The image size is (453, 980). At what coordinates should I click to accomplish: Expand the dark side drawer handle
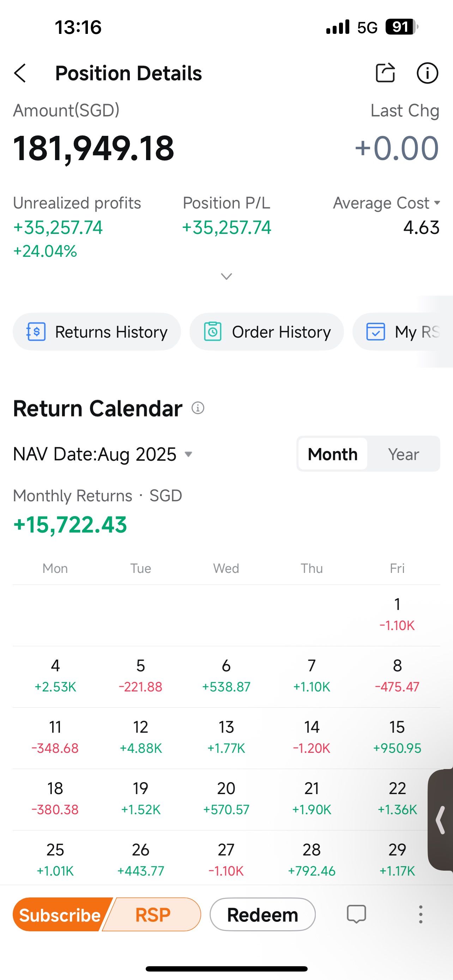[x=441, y=820]
